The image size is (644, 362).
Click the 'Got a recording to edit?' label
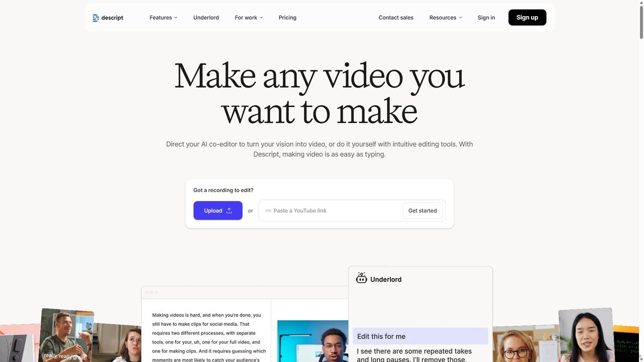click(223, 190)
